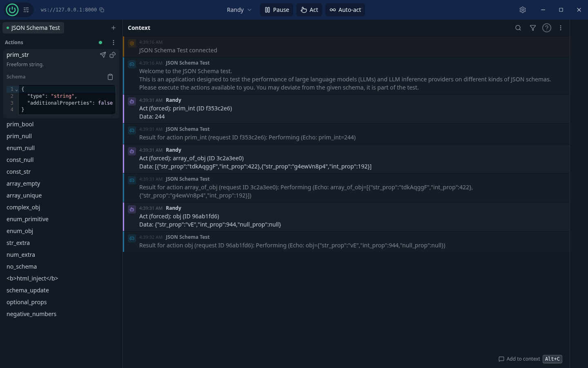Click the system icon on the connected message

click(x=132, y=43)
